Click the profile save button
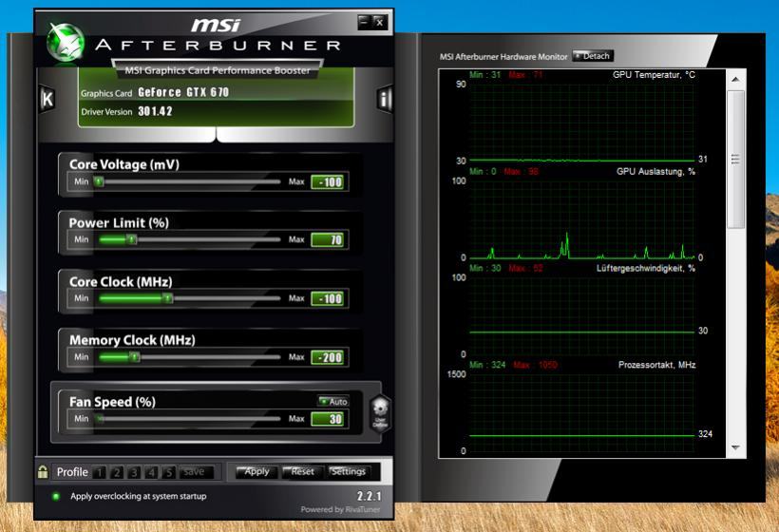This screenshot has width=779, height=532. tap(196, 472)
